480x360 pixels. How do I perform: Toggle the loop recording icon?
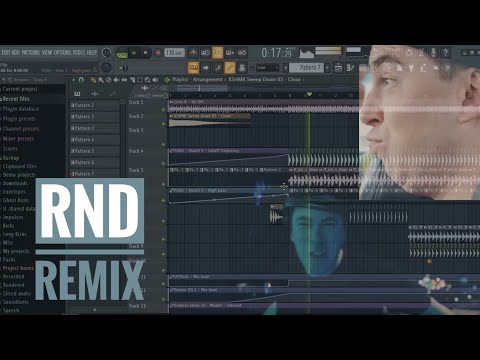242,53
